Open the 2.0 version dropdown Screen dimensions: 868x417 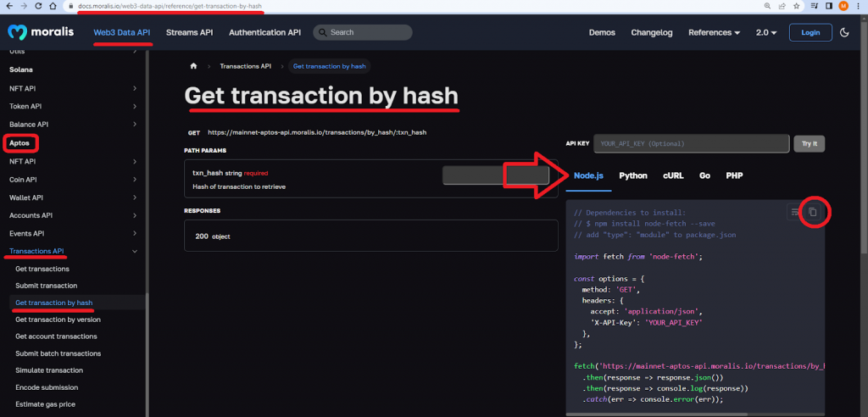[766, 33]
